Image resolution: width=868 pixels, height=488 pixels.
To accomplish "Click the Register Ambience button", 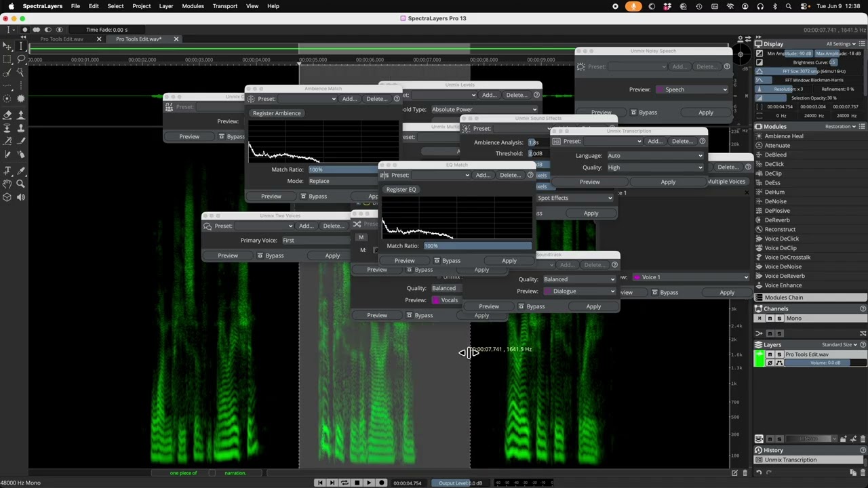I will click(x=277, y=113).
